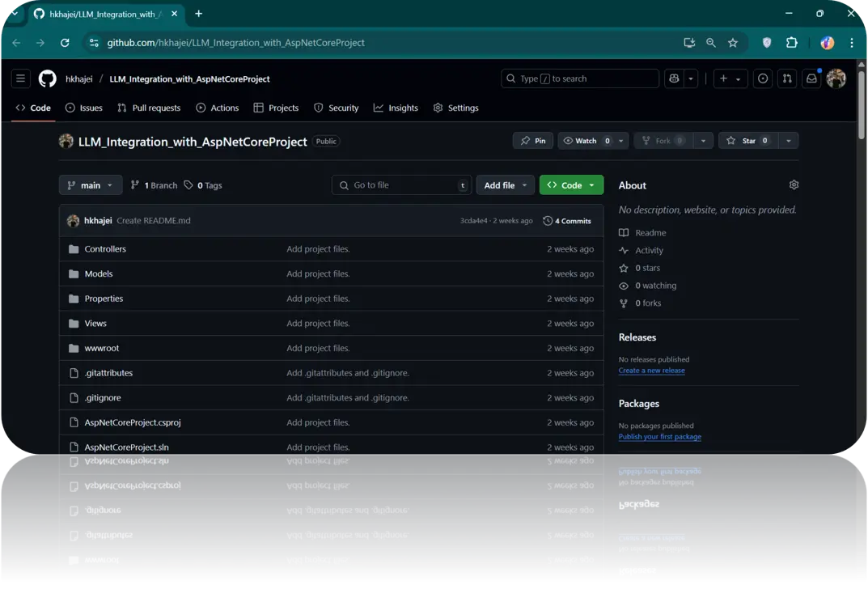Open the repository Settings tab
Screen dimensions: 868x602
pos(455,107)
